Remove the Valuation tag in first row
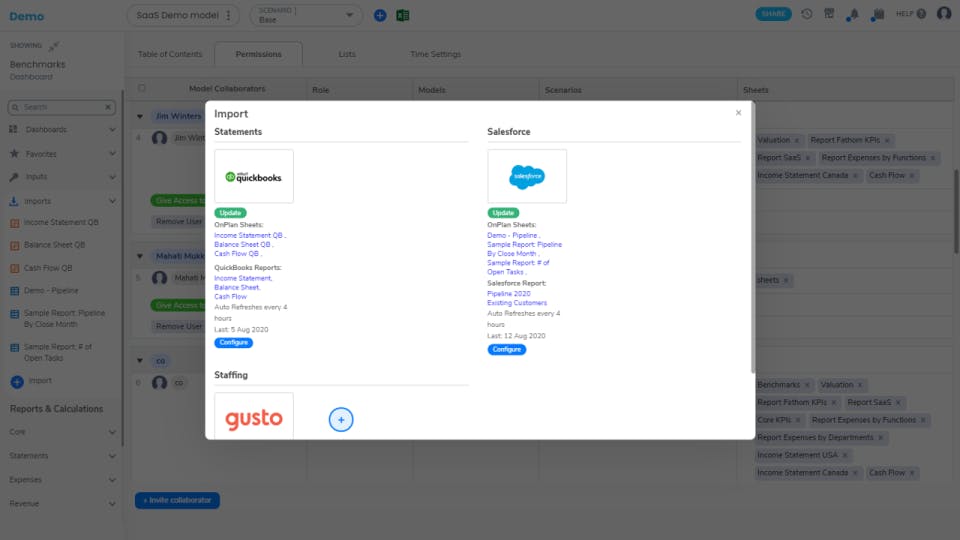The height and width of the screenshot is (540, 960). [797, 141]
